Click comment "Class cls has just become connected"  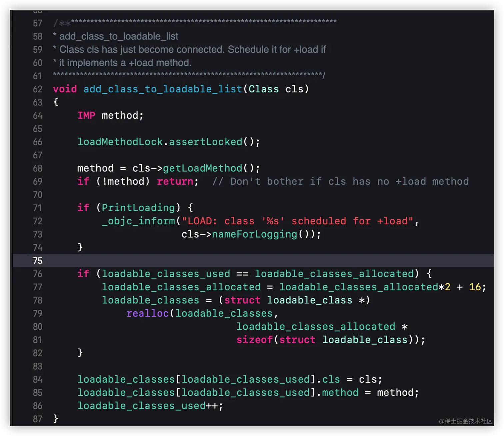click(142, 50)
